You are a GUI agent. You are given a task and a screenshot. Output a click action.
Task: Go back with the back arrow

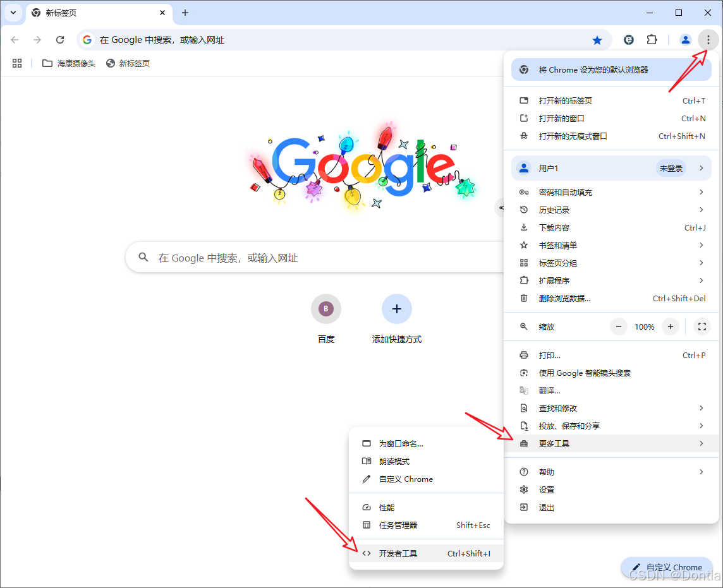coord(15,40)
